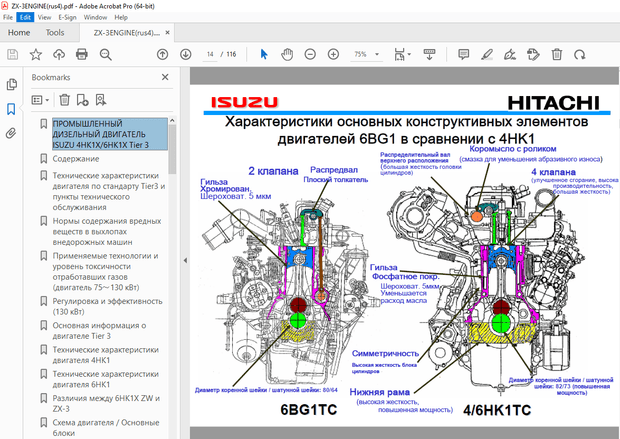The image size is (620, 439).
Task: Select bookmark ПРОМЫШЛЕННЫЙ ДИЗЕЛЬНЫЙ ДВИГАТЕЛЬ
Action: pos(110,134)
